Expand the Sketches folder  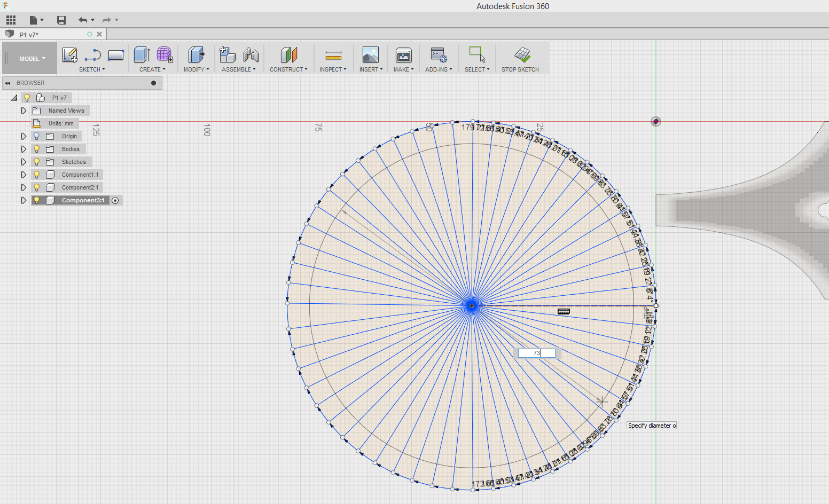[24, 162]
